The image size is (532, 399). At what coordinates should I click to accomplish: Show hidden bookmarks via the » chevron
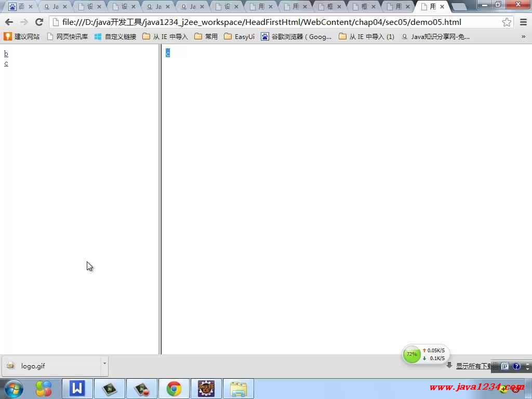coord(524,37)
